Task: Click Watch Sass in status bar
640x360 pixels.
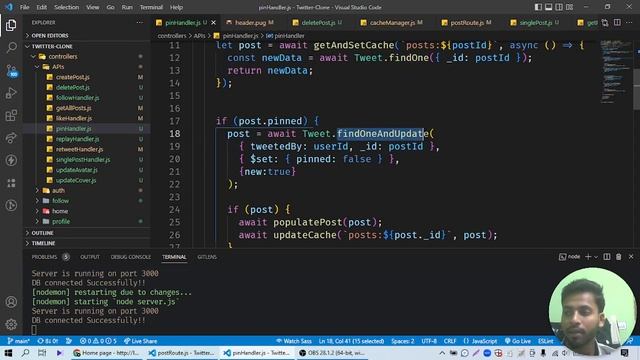Action: click(294, 341)
